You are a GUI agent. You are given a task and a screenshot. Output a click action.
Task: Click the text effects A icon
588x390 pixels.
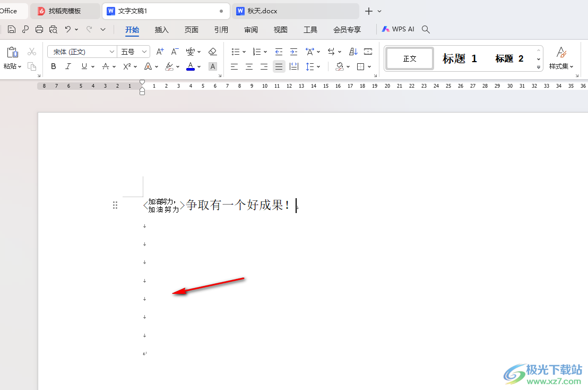click(148, 66)
